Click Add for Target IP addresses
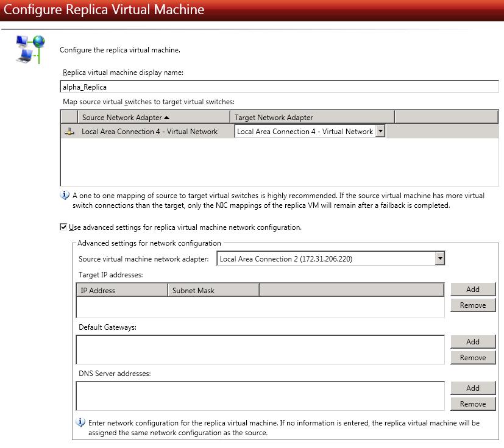The image size is (504, 448). (x=472, y=290)
